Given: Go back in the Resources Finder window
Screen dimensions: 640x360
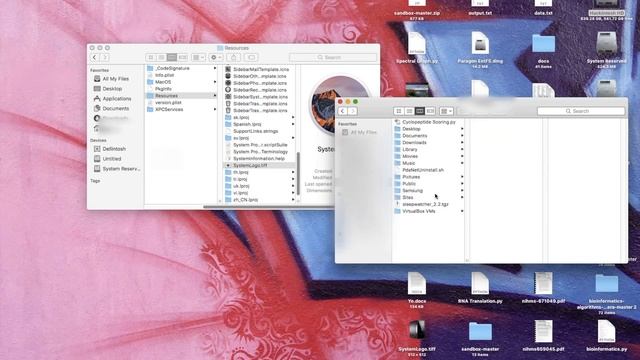Looking at the screenshot, I should (x=95, y=58).
